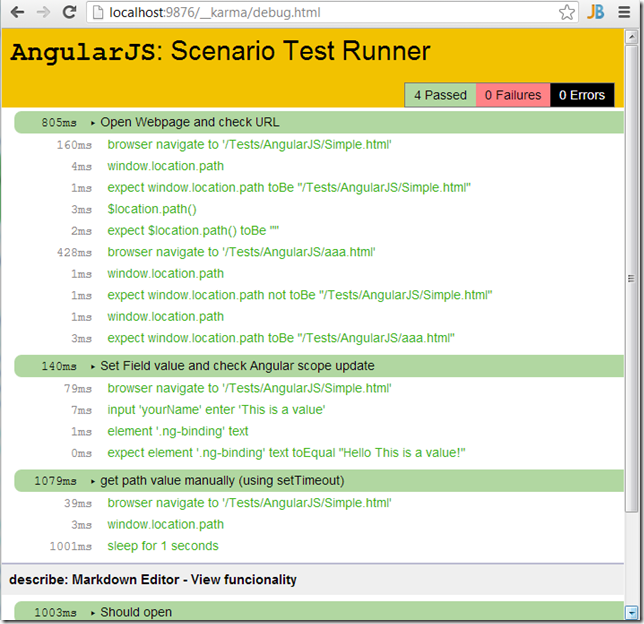Click the 79ms browser navigate to Simple.html step

pos(249,388)
